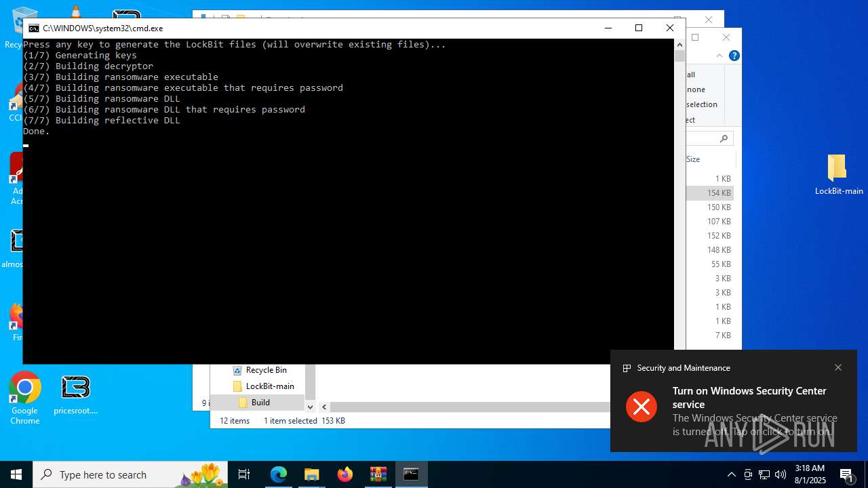Close the front Explorer window
868x488 pixels.
tap(726, 37)
